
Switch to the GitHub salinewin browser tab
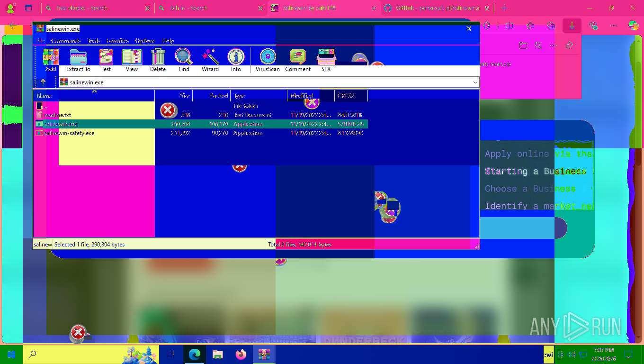click(x=437, y=8)
